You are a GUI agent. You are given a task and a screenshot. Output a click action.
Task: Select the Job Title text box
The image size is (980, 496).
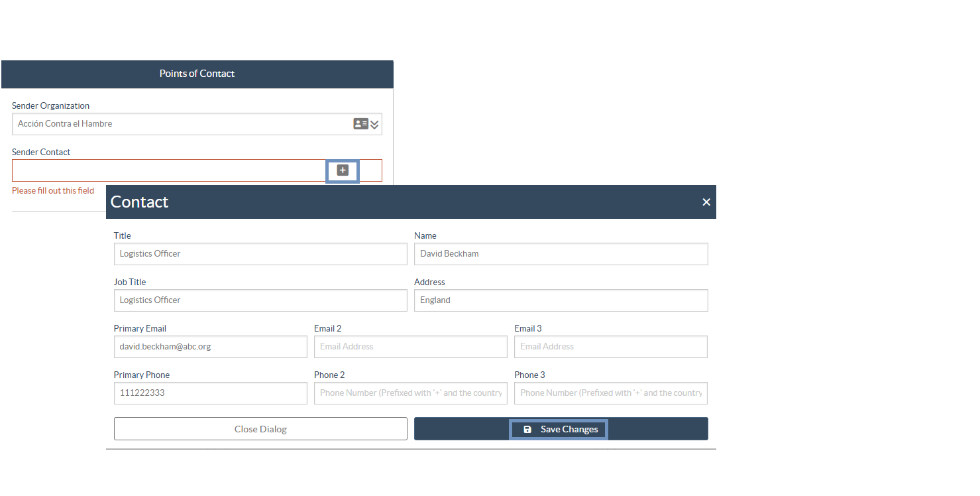click(x=260, y=300)
